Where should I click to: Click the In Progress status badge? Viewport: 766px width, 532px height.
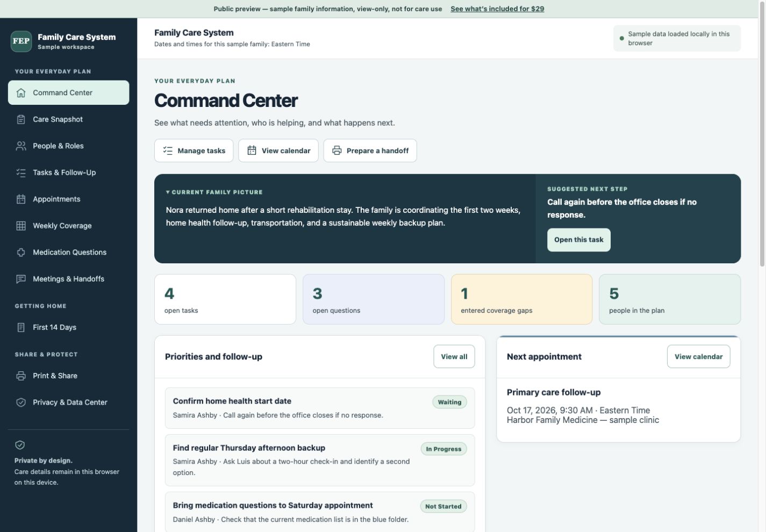click(x=443, y=449)
